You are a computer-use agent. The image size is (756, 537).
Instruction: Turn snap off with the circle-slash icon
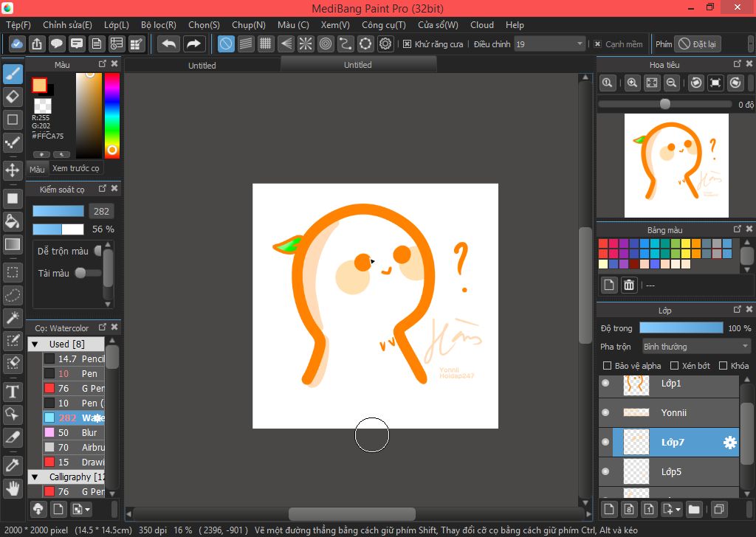pyautogui.click(x=226, y=44)
